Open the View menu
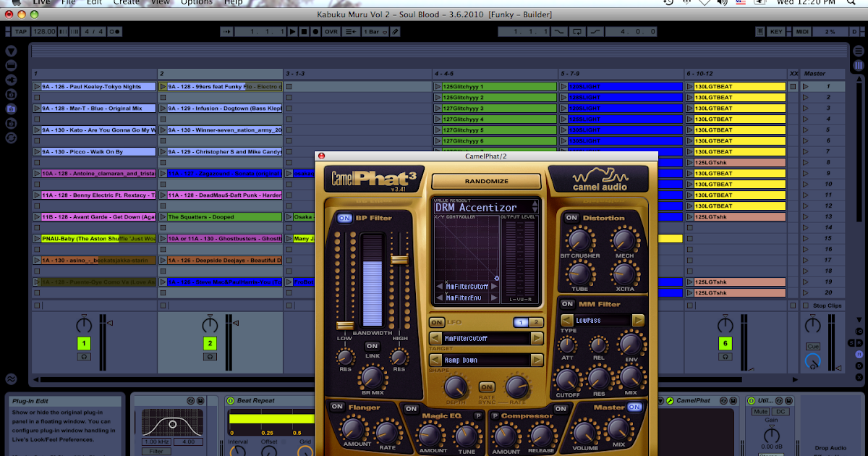 pyautogui.click(x=161, y=3)
